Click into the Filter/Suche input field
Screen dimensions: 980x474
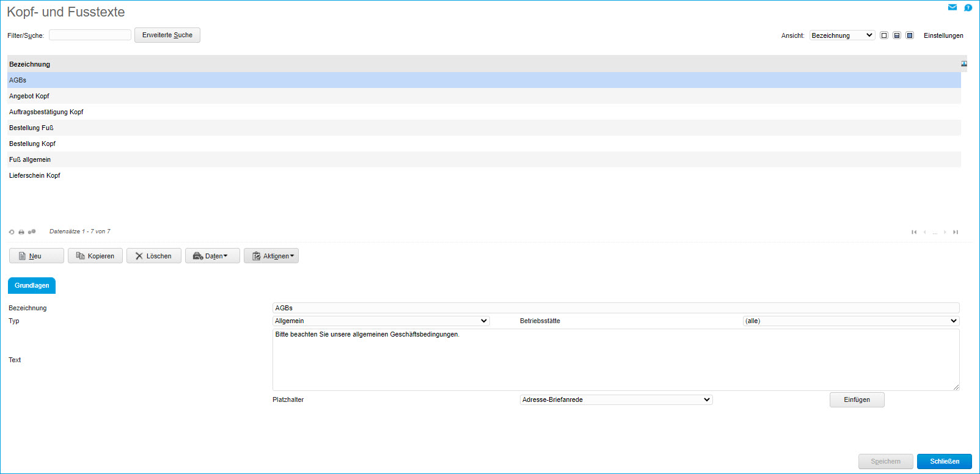click(x=90, y=35)
